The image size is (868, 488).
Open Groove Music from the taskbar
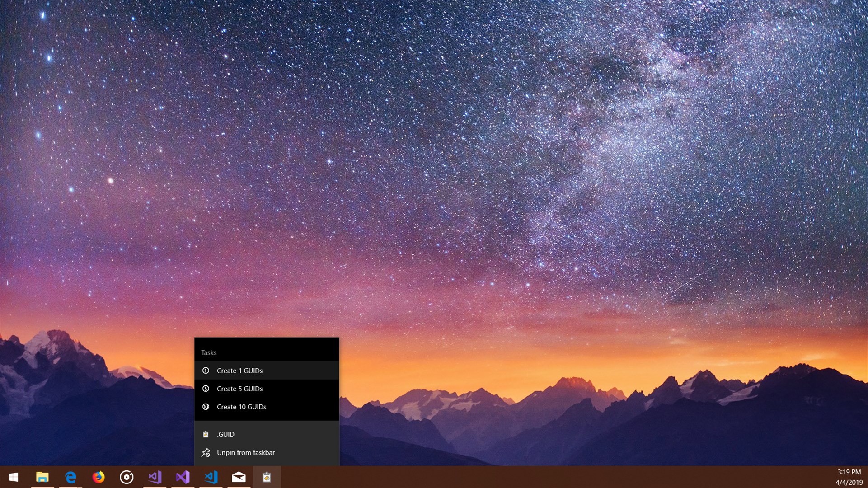pyautogui.click(x=127, y=477)
